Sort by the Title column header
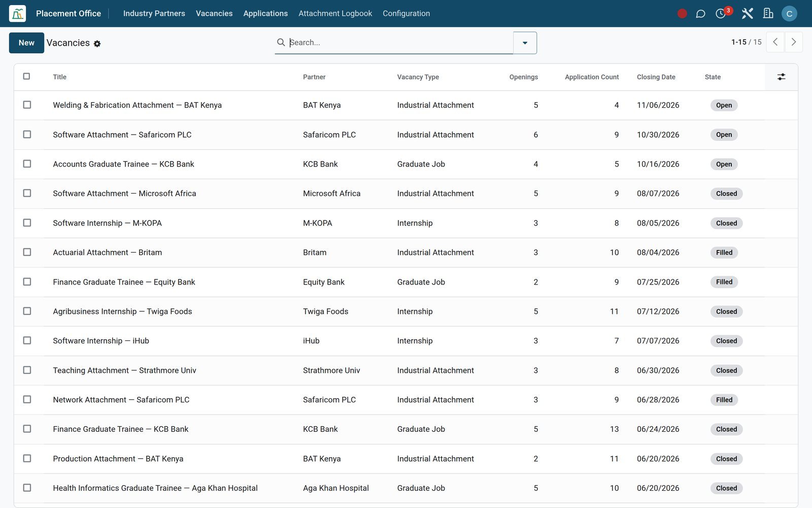812x508 pixels. click(x=60, y=77)
